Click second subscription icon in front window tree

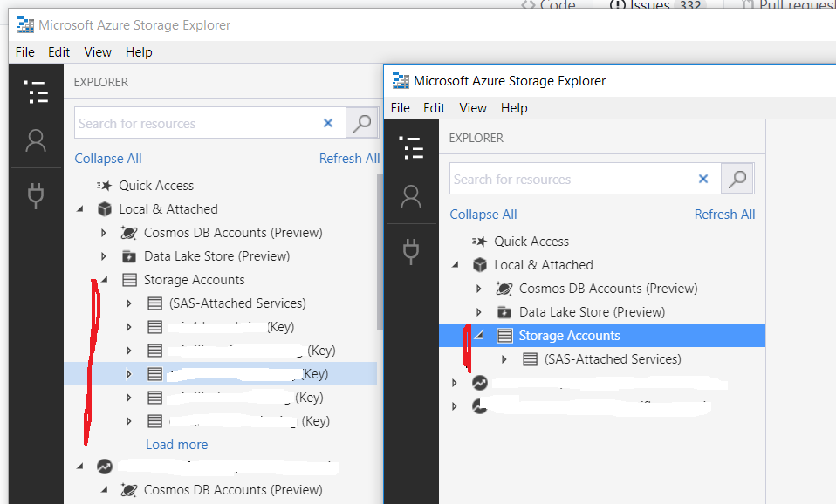click(480, 406)
